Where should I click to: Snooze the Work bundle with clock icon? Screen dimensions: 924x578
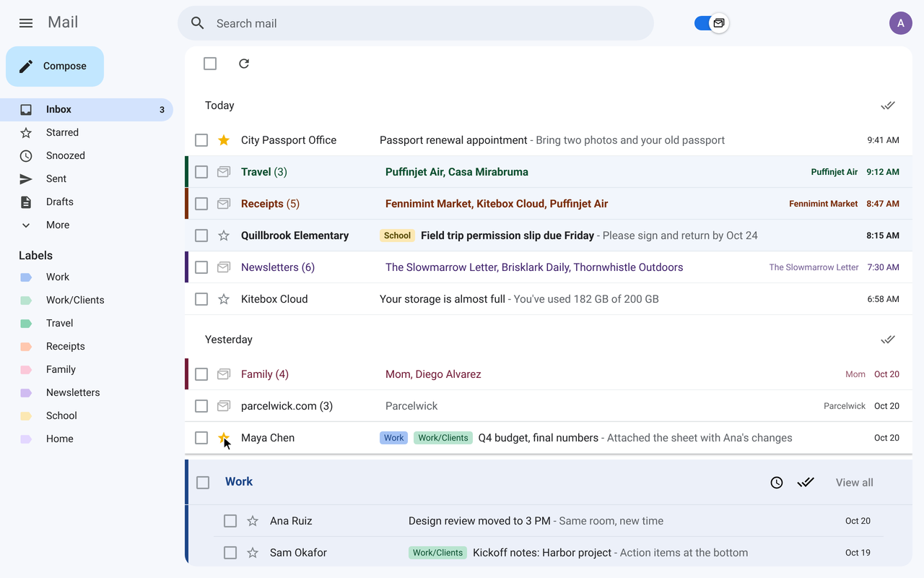coord(777,483)
